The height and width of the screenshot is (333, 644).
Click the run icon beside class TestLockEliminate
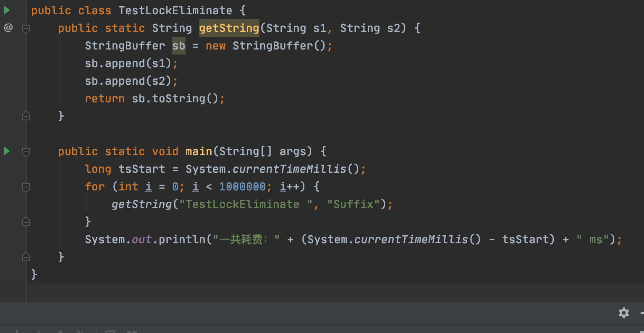click(7, 10)
